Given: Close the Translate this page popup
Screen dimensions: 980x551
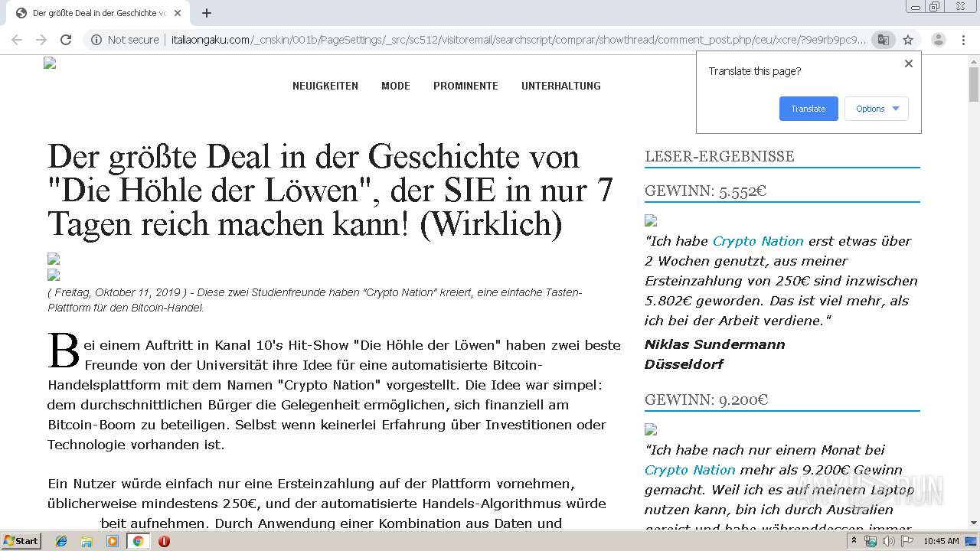Looking at the screenshot, I should pyautogui.click(x=909, y=64).
